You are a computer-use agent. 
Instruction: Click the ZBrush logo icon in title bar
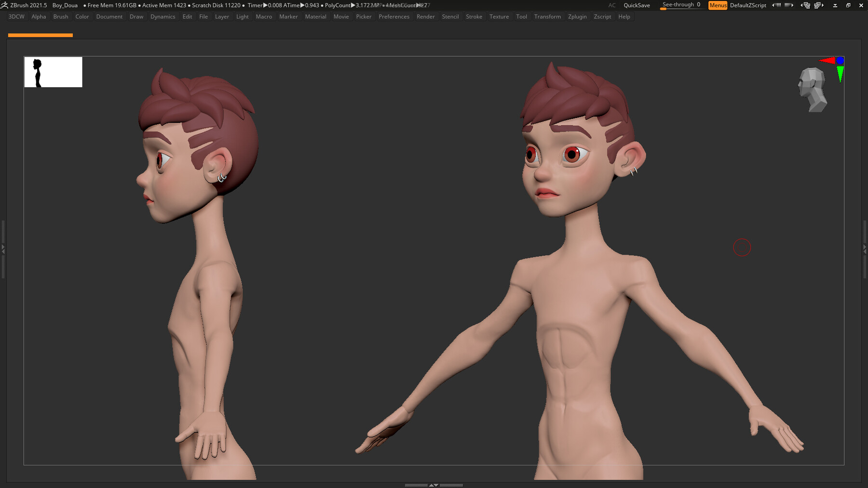pyautogui.click(x=4, y=5)
